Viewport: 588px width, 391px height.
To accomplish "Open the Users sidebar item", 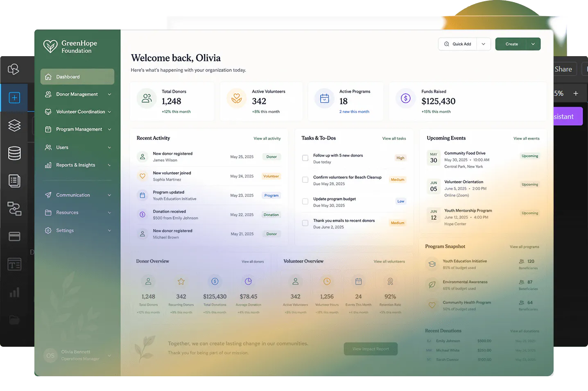I will click(77, 147).
